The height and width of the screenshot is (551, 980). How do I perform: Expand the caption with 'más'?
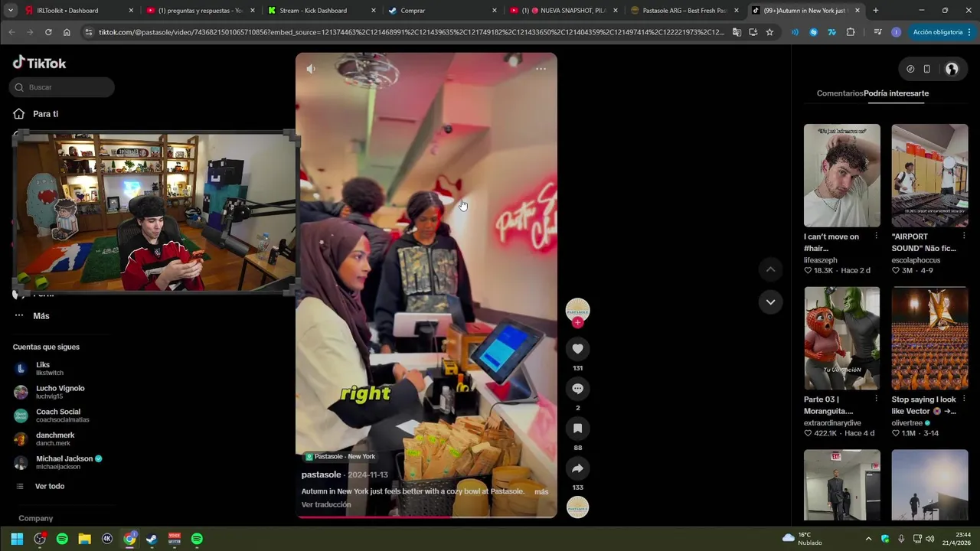(541, 492)
